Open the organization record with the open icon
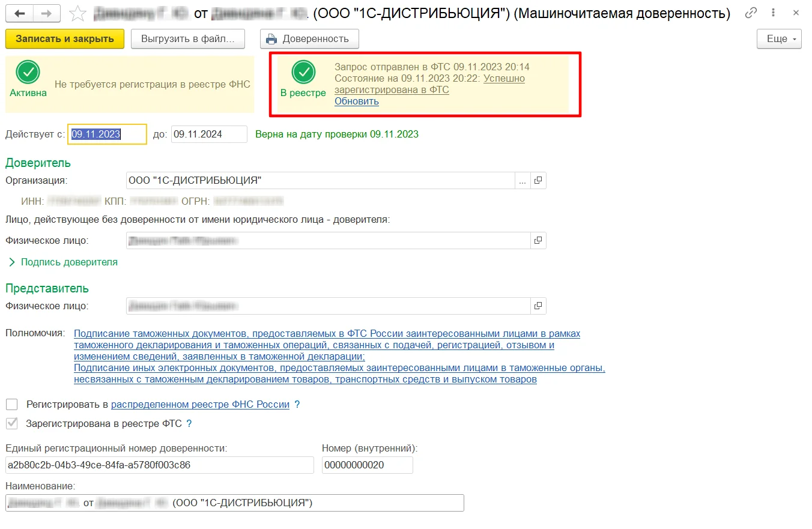 (x=538, y=181)
